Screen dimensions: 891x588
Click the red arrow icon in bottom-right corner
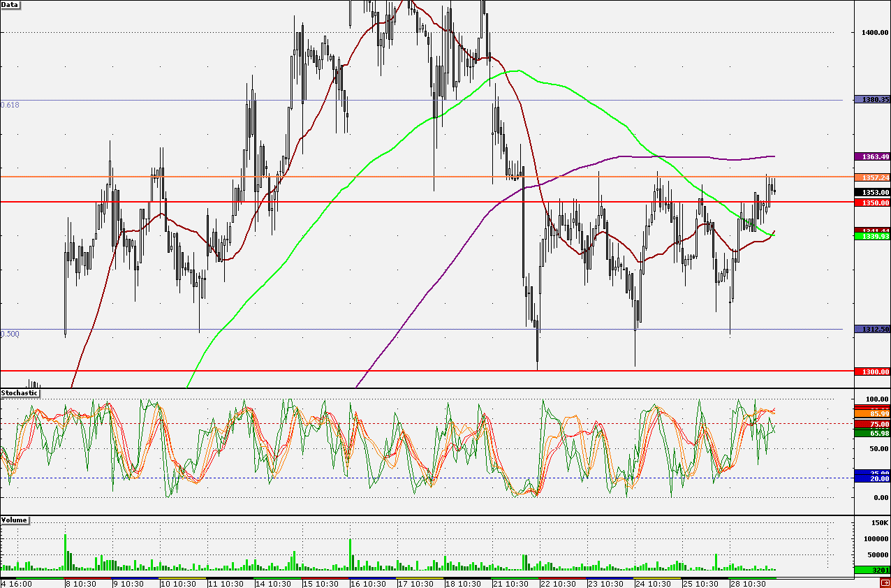(885, 583)
